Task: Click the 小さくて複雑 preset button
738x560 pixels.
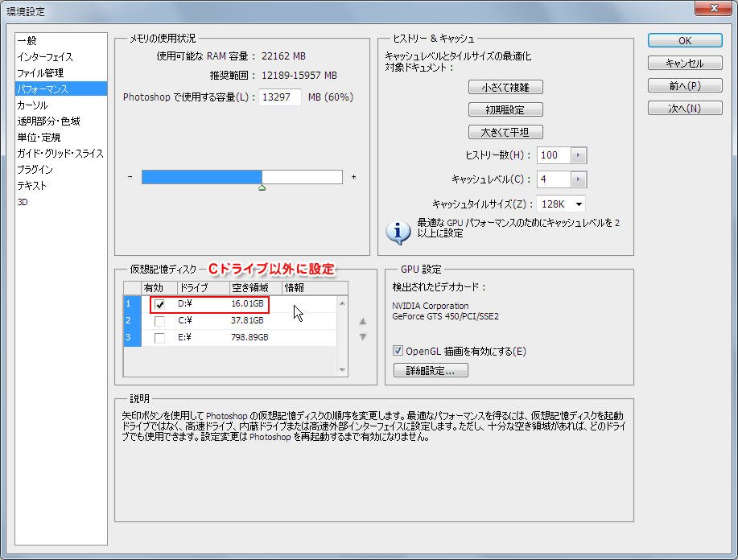Action: click(505, 87)
